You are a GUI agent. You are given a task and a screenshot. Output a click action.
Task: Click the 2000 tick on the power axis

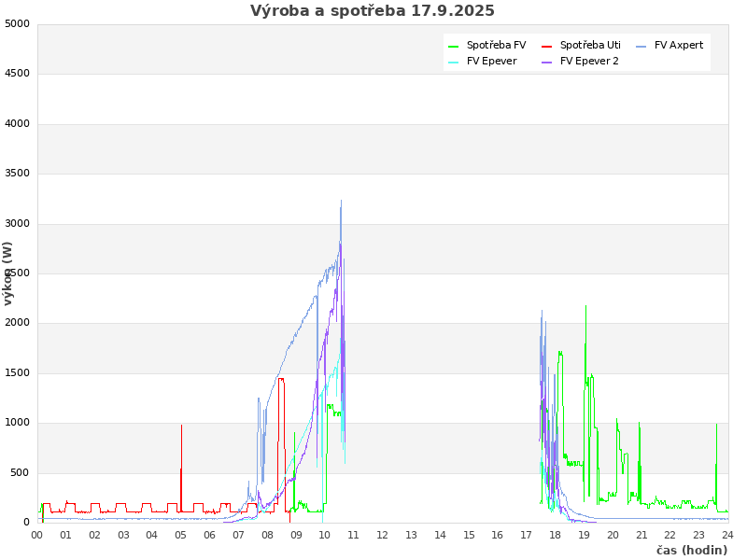pos(17,323)
